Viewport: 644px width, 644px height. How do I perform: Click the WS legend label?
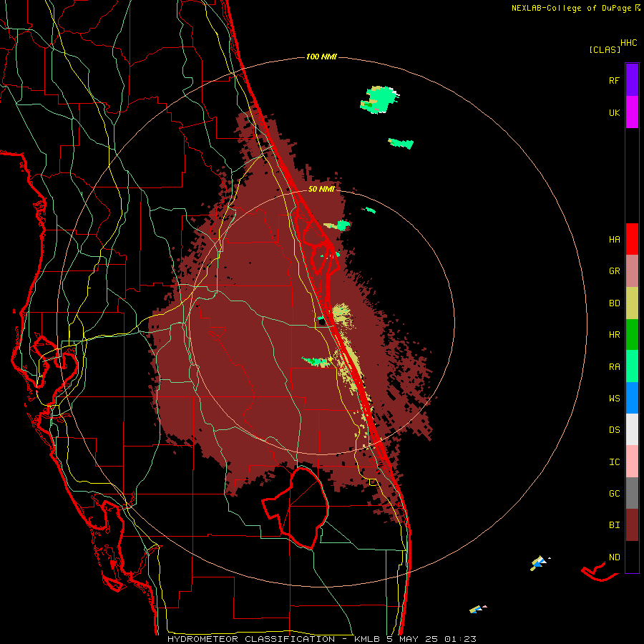(x=614, y=399)
